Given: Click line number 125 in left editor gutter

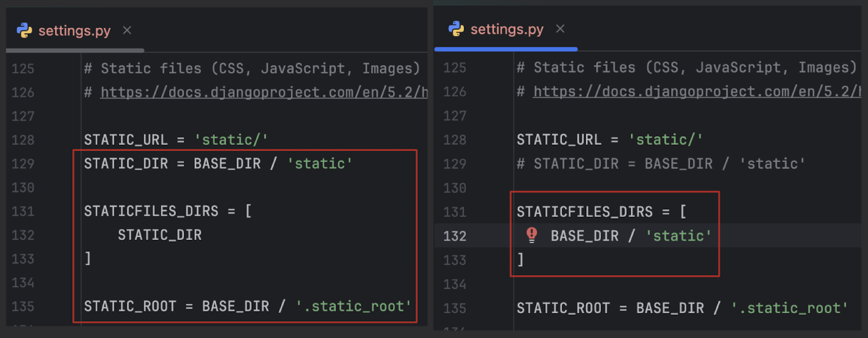Looking at the screenshot, I should pyautogui.click(x=23, y=69).
